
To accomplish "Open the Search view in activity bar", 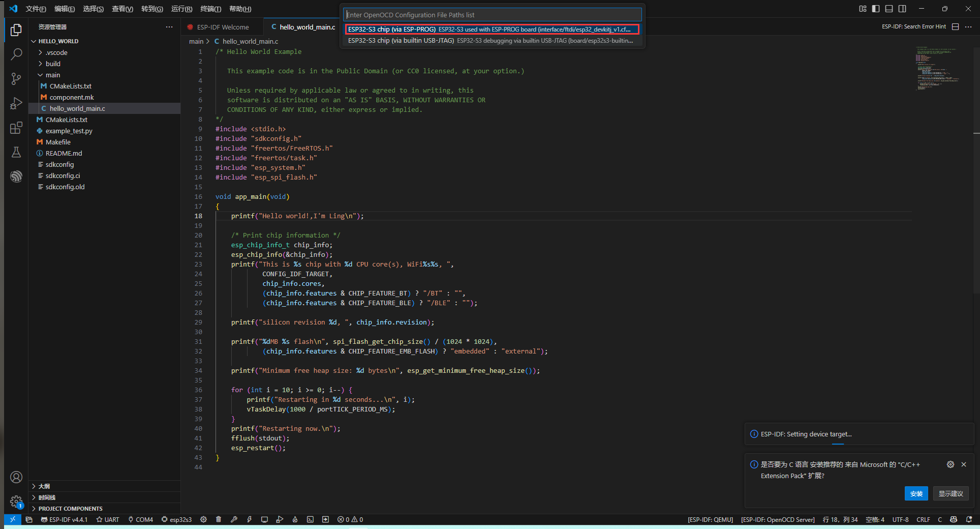I will [x=16, y=54].
